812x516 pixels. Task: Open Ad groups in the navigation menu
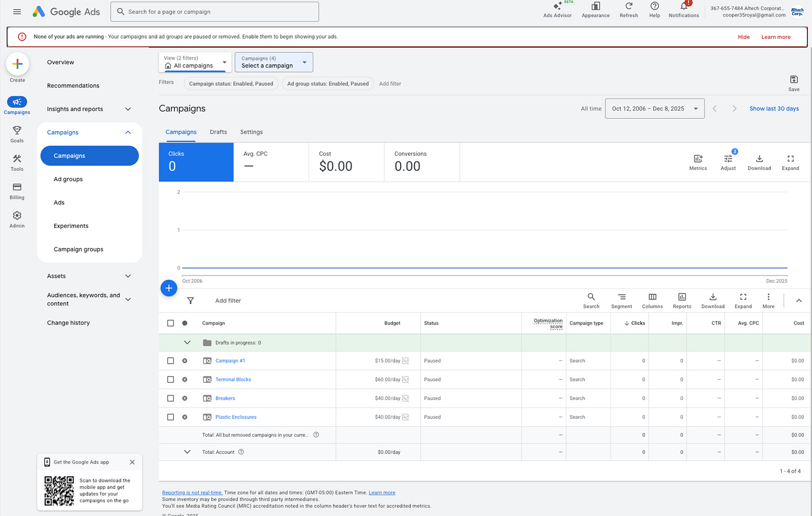point(68,179)
